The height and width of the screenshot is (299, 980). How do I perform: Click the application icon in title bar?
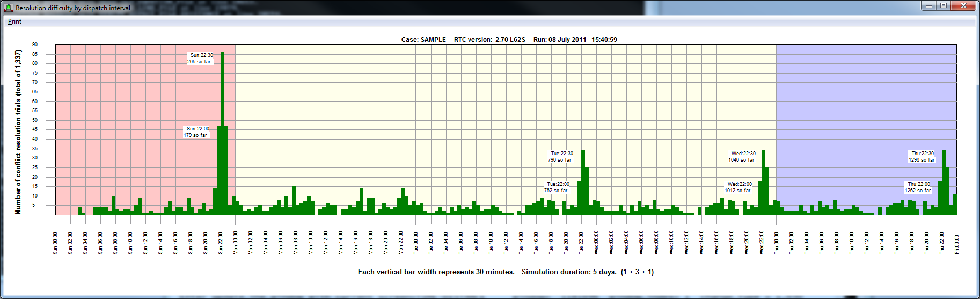pos(8,8)
